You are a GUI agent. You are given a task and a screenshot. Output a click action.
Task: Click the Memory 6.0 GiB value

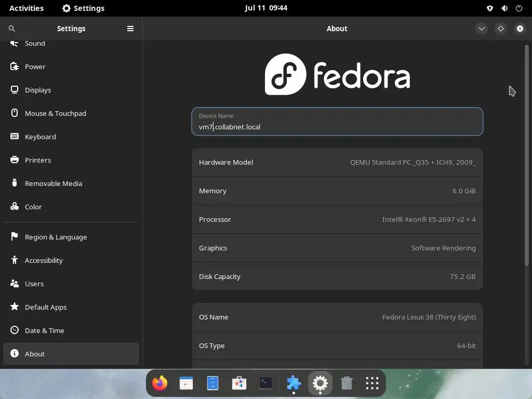[464, 191]
